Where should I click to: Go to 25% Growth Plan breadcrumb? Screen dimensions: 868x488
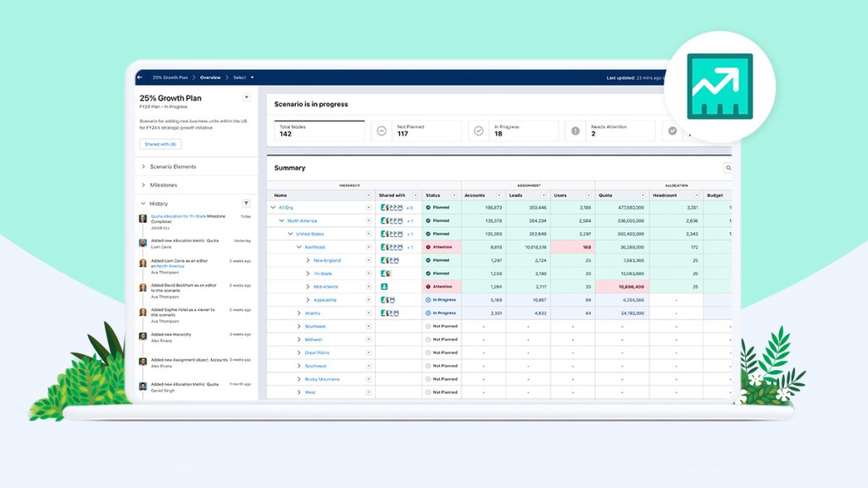coord(170,77)
